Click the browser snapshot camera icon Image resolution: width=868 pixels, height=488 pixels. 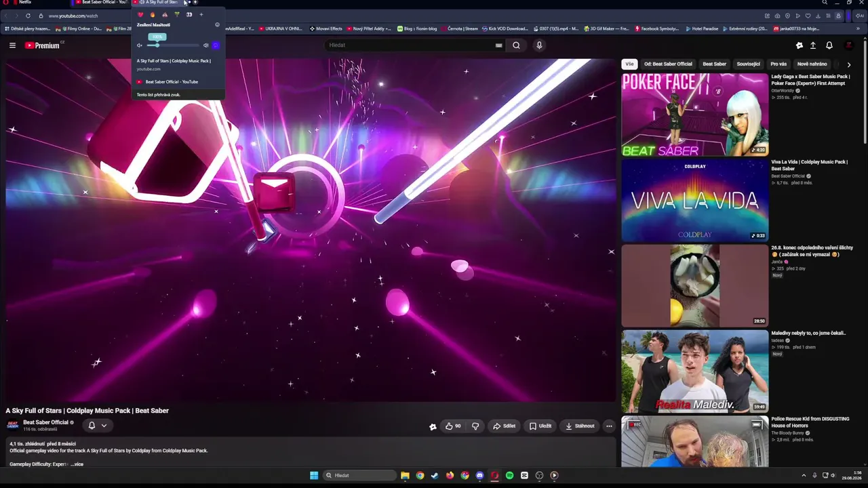point(777,16)
